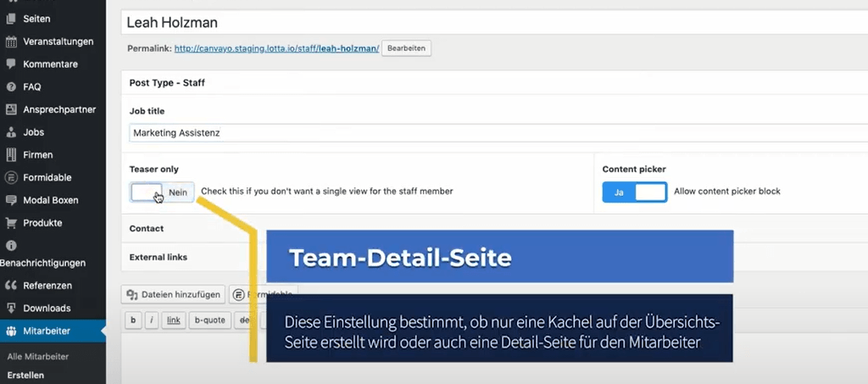
Task: Open Veranstaltungen calendar icon in sidebar
Action: 11,42
